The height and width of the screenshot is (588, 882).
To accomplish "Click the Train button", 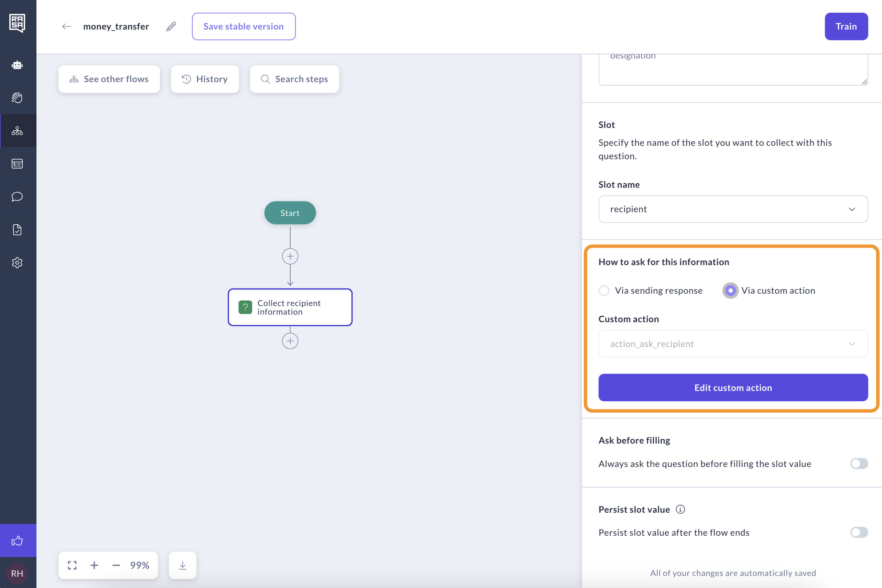I will point(846,26).
